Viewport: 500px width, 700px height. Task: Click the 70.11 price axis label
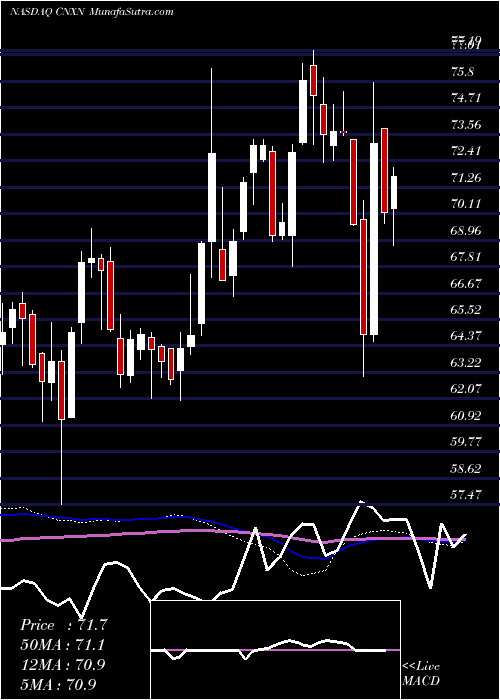tap(466, 204)
